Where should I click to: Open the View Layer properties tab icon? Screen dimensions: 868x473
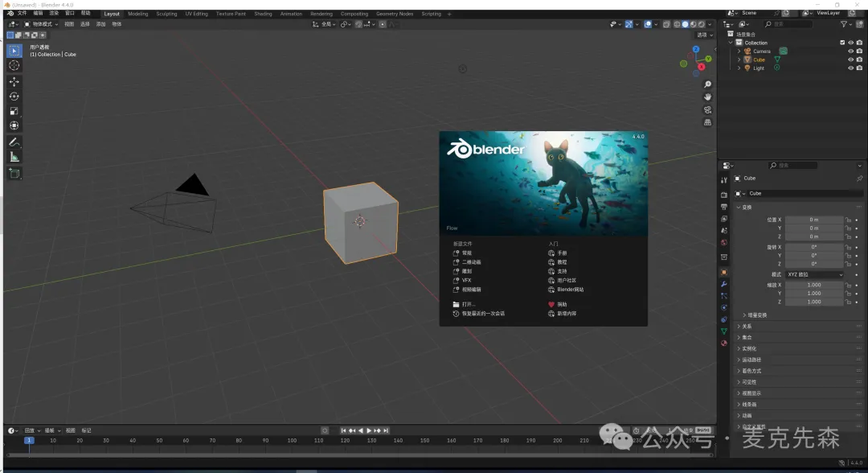coord(724,219)
